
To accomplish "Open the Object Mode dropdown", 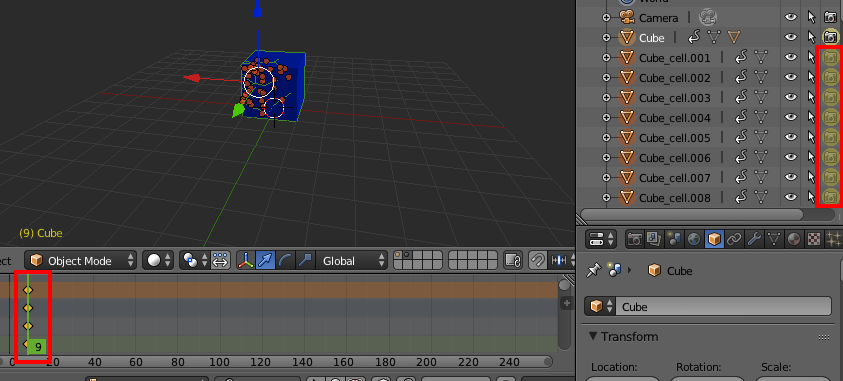I will 81,261.
